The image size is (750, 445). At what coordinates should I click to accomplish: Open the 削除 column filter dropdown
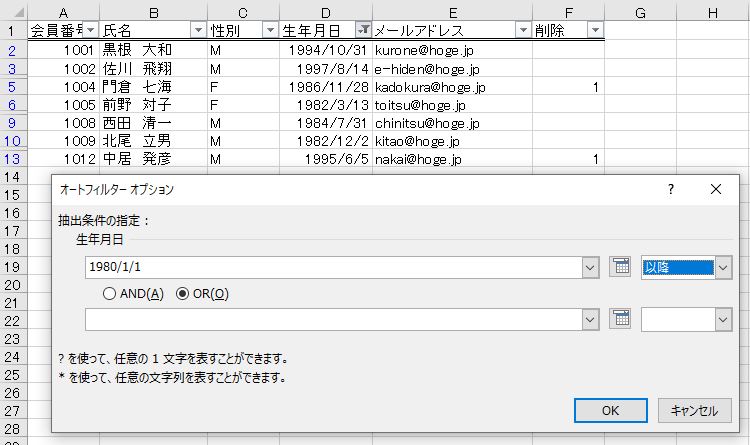[x=595, y=30]
